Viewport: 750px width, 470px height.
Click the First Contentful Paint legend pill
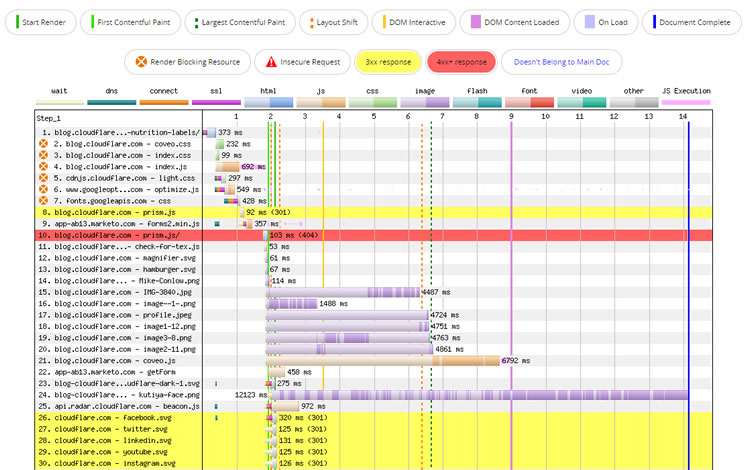coord(131,22)
